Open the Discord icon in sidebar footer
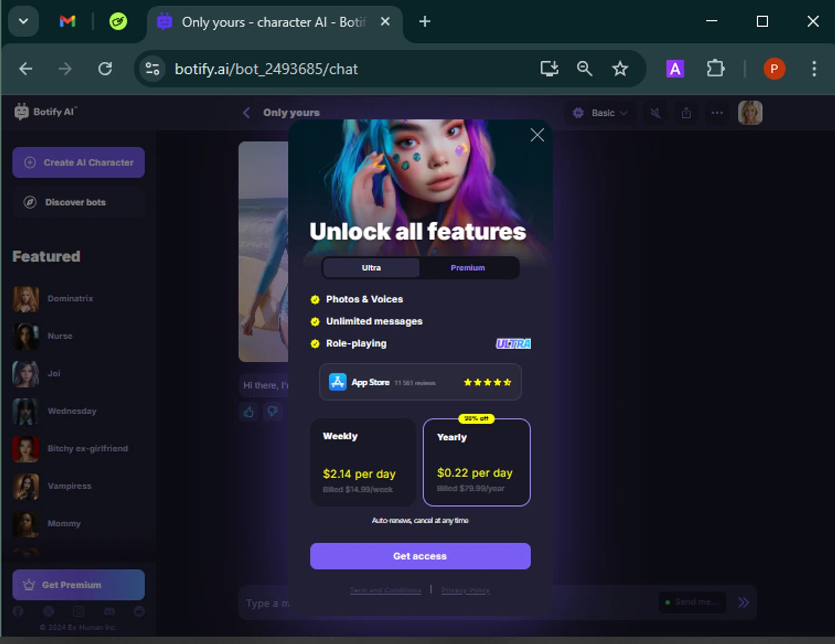Viewport: 835px width, 644px height. point(109,611)
